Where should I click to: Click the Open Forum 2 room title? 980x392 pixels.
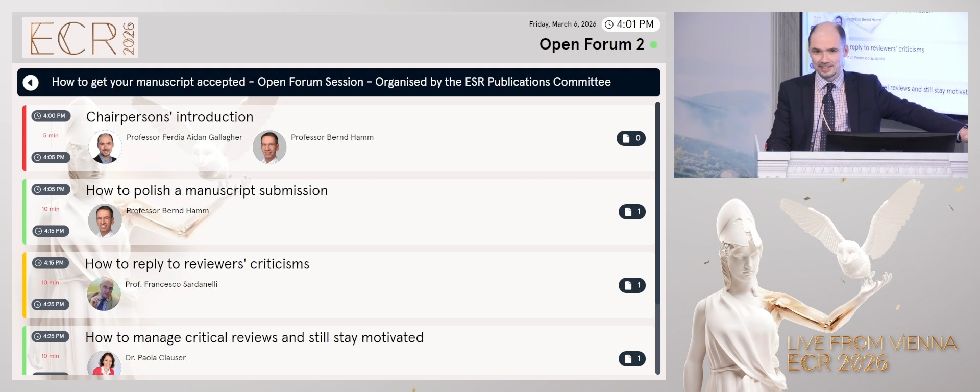[592, 45]
